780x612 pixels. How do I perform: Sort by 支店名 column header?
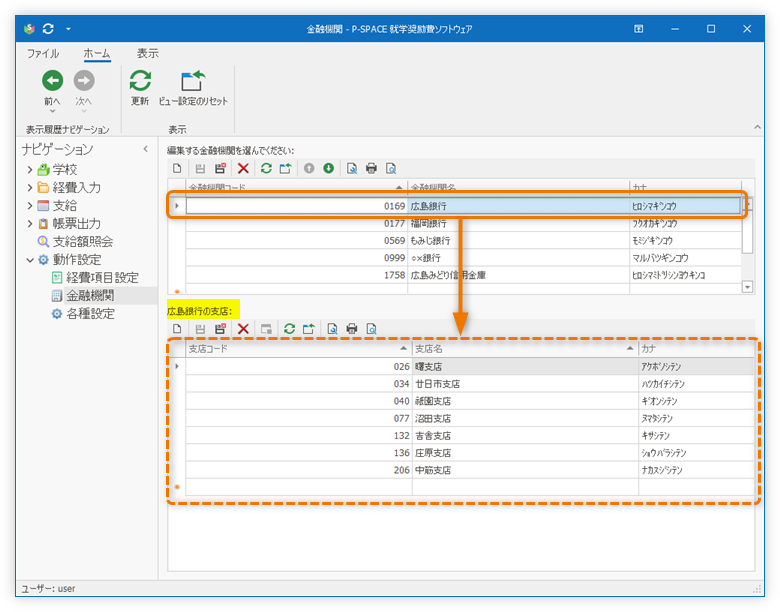click(525, 349)
